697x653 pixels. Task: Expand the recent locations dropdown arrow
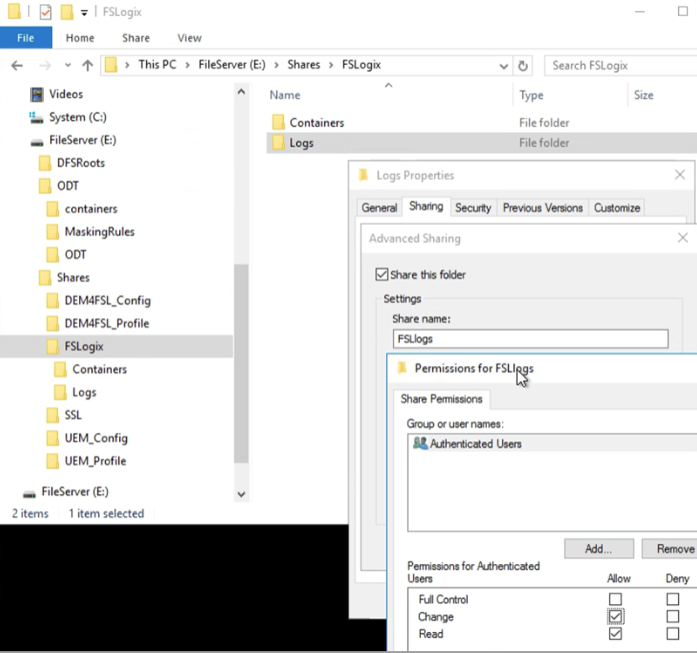pyautogui.click(x=66, y=65)
